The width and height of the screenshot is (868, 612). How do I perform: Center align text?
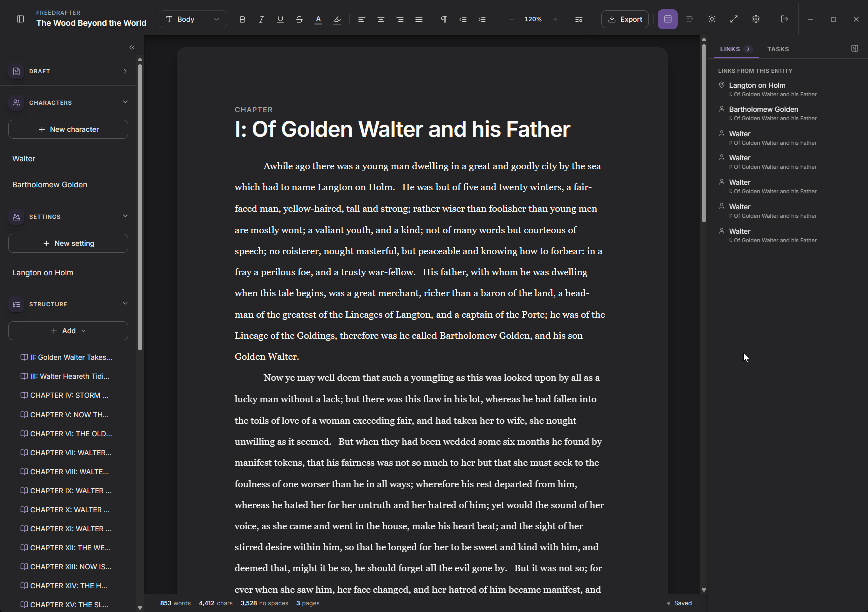pyautogui.click(x=381, y=19)
